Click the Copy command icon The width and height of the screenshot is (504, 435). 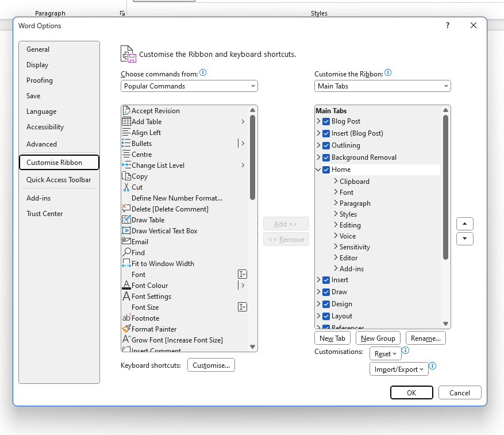pos(126,176)
